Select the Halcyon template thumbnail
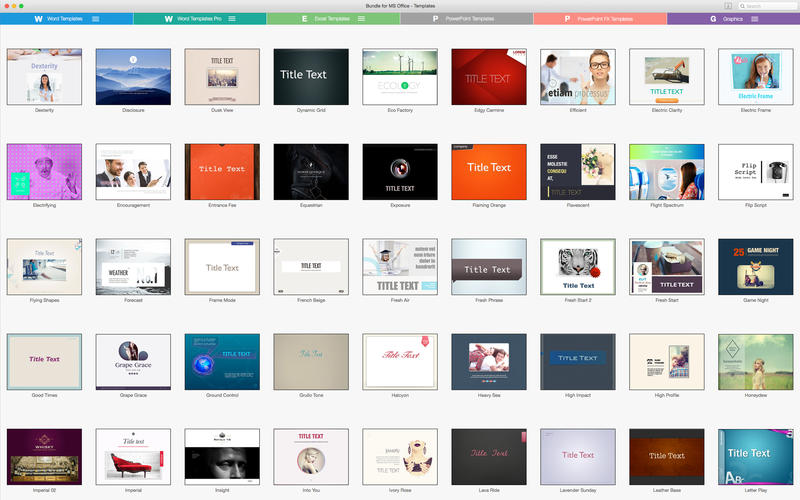The width and height of the screenshot is (800, 500). (x=400, y=361)
